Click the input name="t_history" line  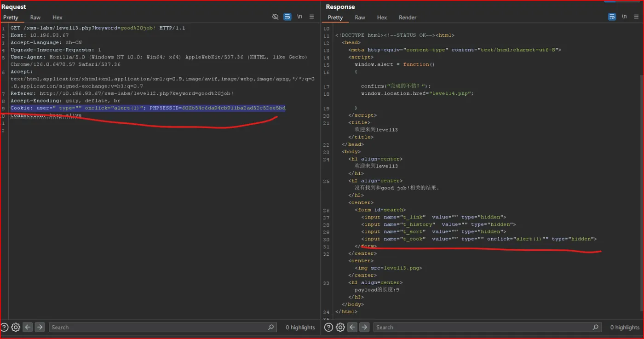[438, 224]
